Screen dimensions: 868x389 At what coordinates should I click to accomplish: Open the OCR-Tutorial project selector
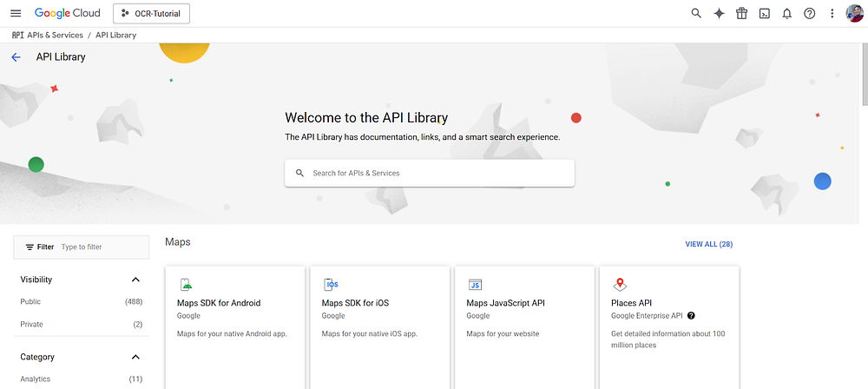(152, 14)
